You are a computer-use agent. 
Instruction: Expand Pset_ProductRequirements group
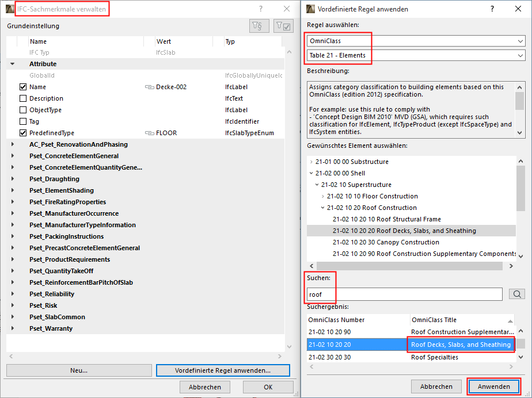pyautogui.click(x=13, y=259)
